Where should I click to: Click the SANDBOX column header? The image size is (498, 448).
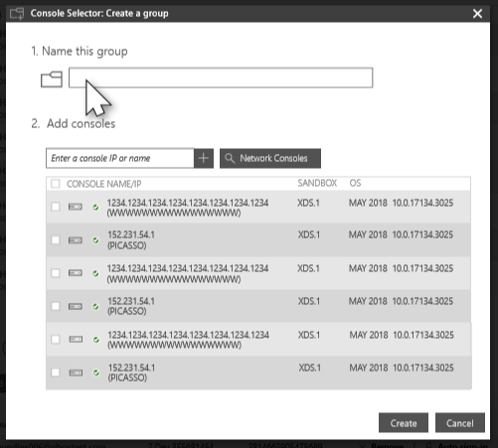(x=317, y=183)
